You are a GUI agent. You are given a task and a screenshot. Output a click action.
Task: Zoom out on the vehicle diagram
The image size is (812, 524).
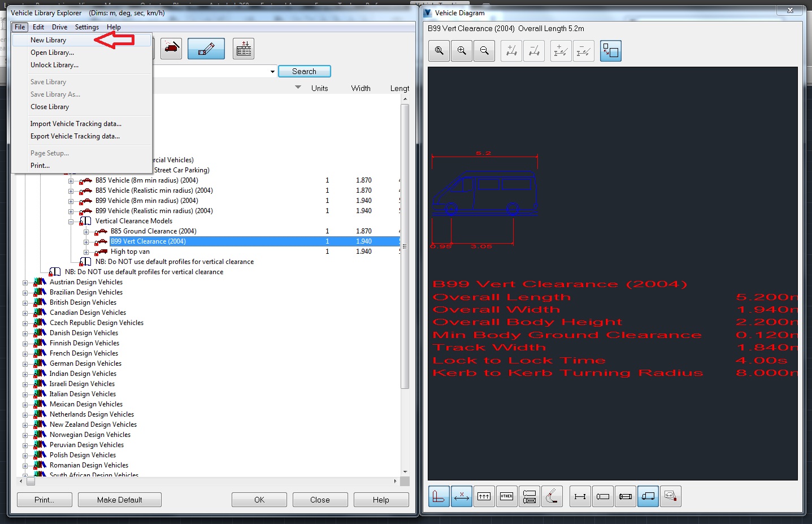(484, 51)
